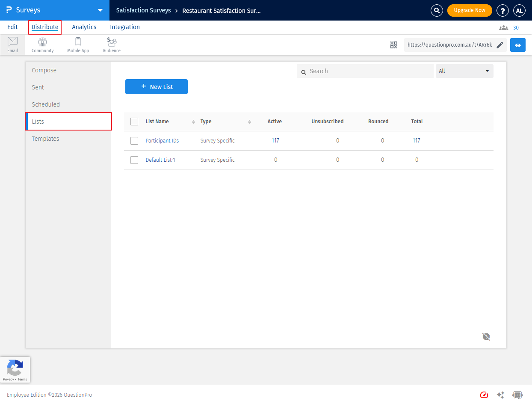Click the search magnifier in header
Viewport: 532px width, 404px height.
(437, 10)
